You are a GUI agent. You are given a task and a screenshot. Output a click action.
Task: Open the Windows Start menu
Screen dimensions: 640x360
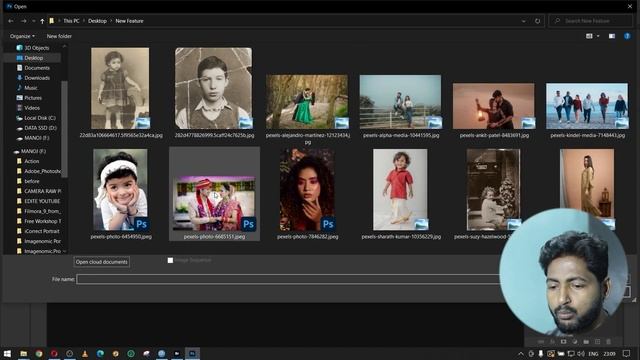click(7, 353)
